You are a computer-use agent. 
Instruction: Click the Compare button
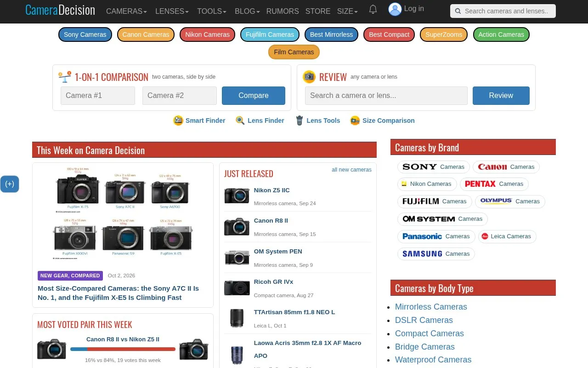pos(254,96)
